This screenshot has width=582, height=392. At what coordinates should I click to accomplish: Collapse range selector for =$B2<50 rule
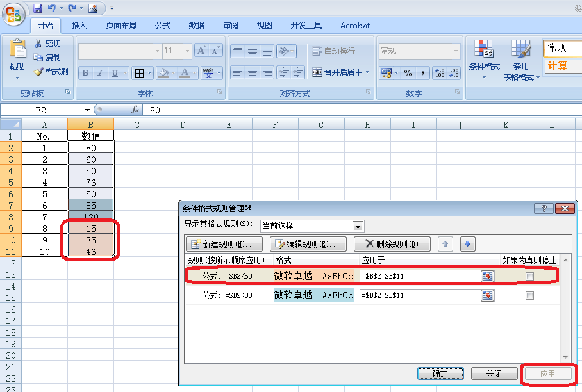487,276
